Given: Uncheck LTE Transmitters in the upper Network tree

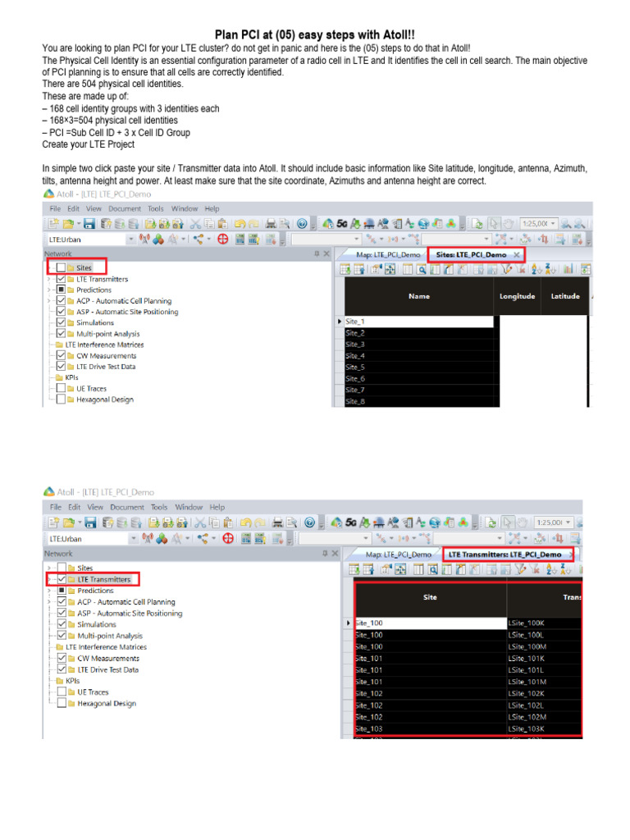Looking at the screenshot, I should point(61,279).
